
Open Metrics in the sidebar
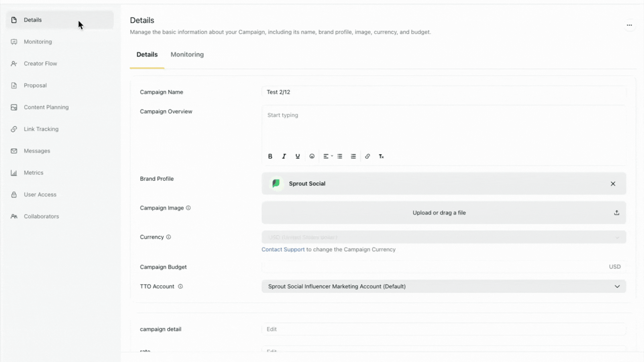point(60,173)
